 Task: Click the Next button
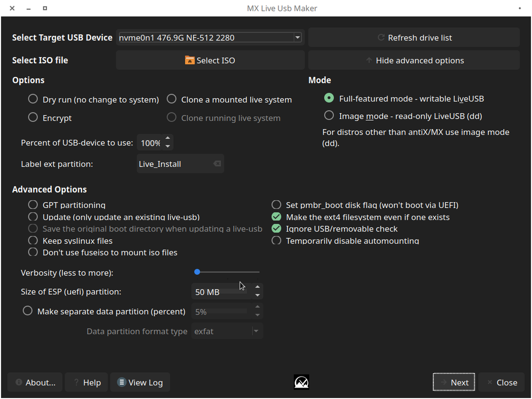(454, 383)
